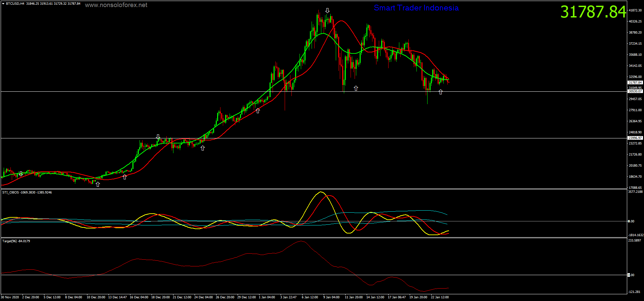
Task: Open the chart dropdown triangle beside BTCUSD,H4
Action: click(x=3, y=4)
